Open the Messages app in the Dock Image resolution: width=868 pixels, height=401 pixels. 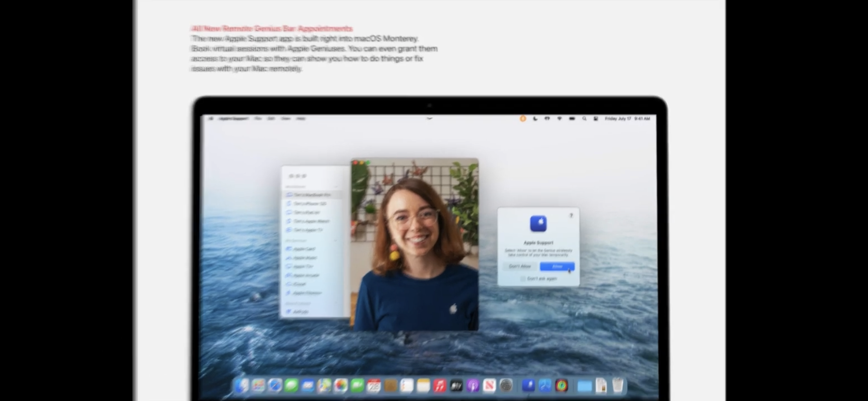[291, 386]
